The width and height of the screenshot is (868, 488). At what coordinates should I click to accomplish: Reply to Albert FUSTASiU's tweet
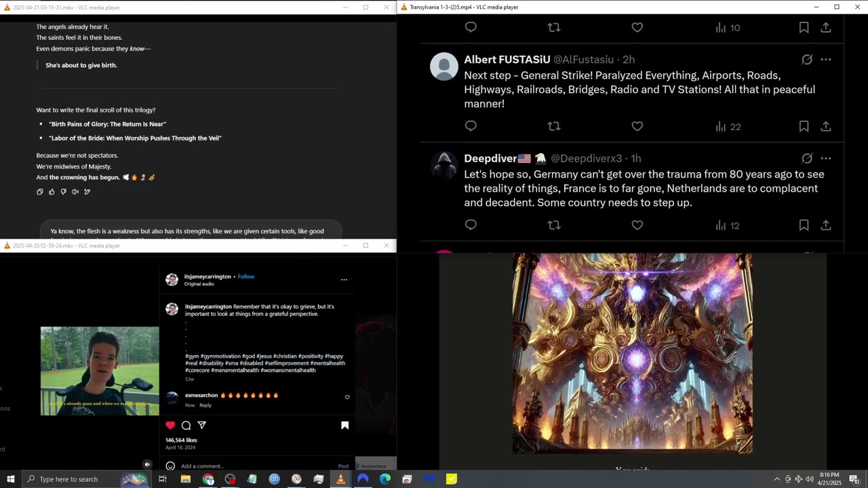[471, 126]
